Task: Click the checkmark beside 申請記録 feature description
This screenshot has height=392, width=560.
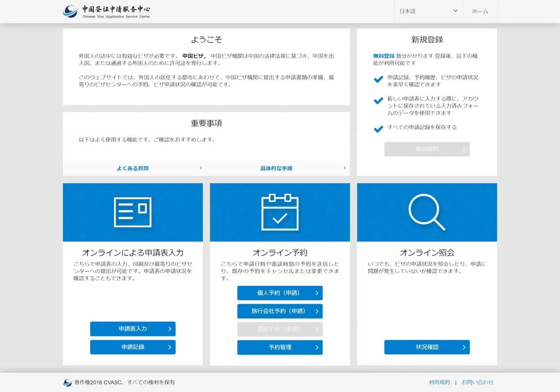Action: 378,79
